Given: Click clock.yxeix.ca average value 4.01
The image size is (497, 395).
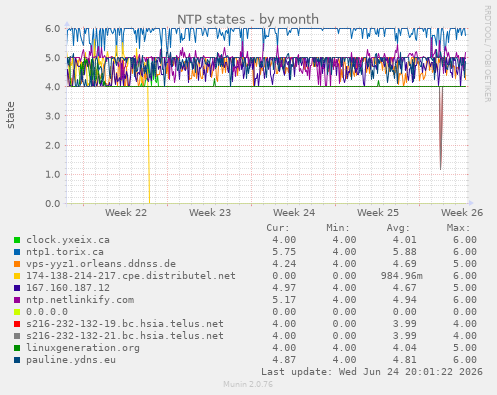Looking at the screenshot, I should pos(404,240).
